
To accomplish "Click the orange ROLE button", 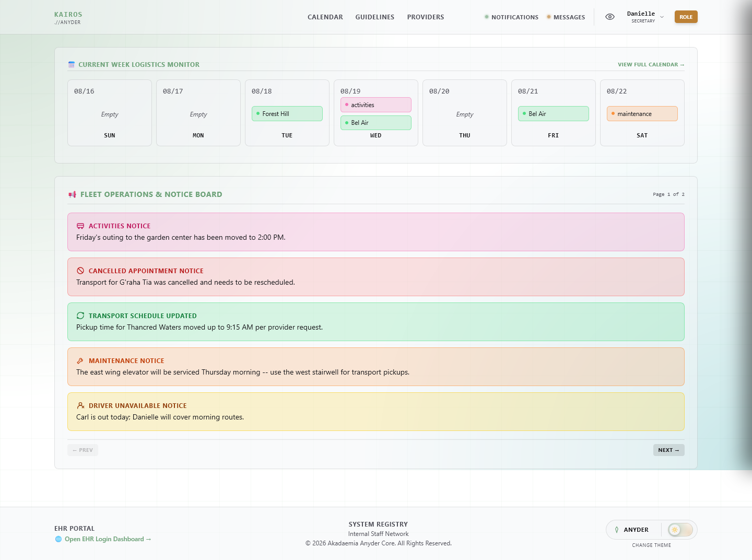I will (x=686, y=17).
